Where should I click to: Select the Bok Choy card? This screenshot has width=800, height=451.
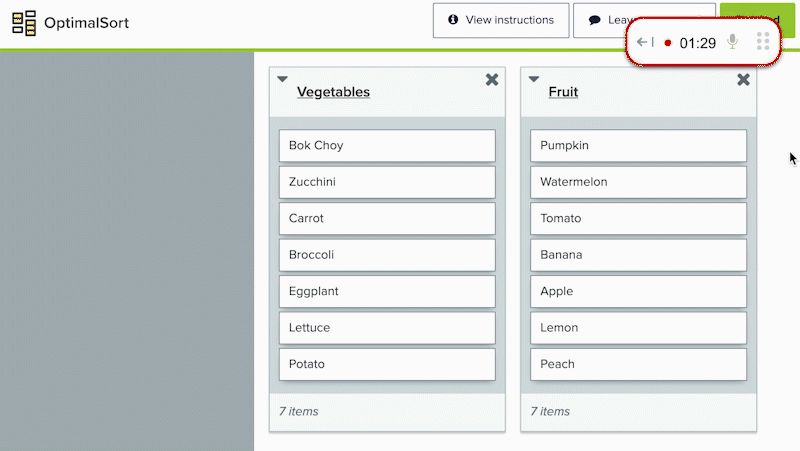point(387,145)
